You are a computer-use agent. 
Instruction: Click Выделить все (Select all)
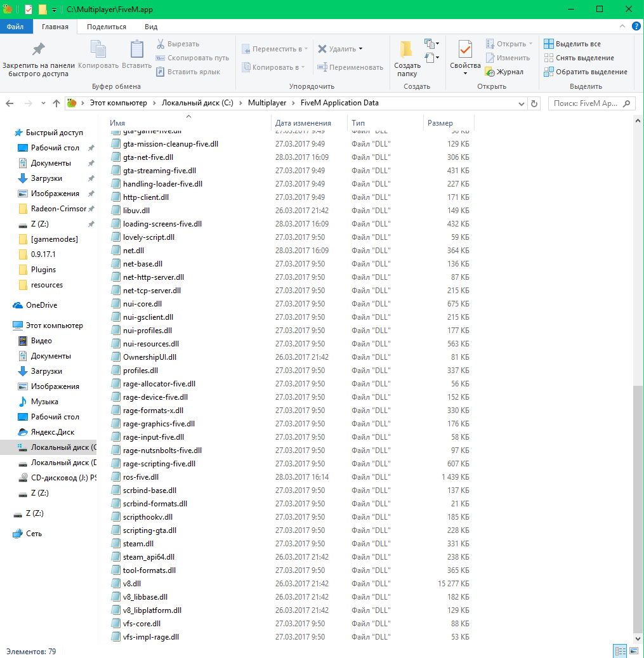[x=572, y=44]
